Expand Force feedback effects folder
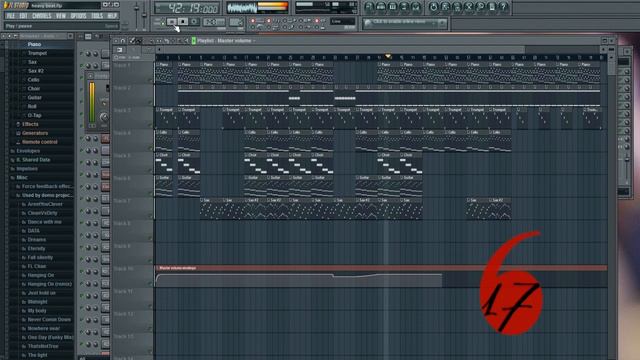This screenshot has height=360, width=640. 47,187
